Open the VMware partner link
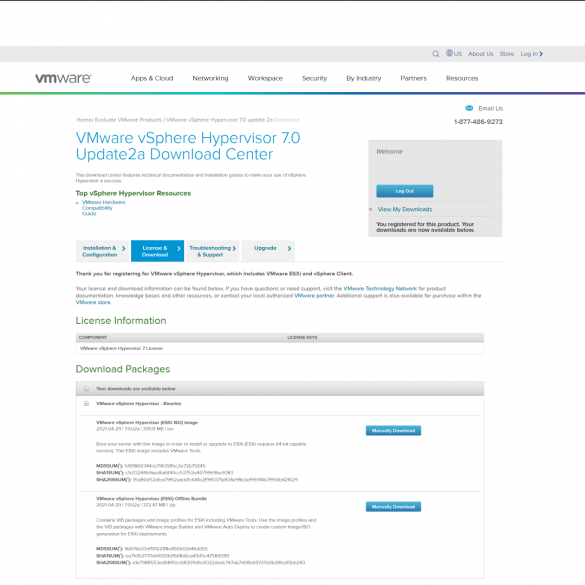 pos(314,295)
